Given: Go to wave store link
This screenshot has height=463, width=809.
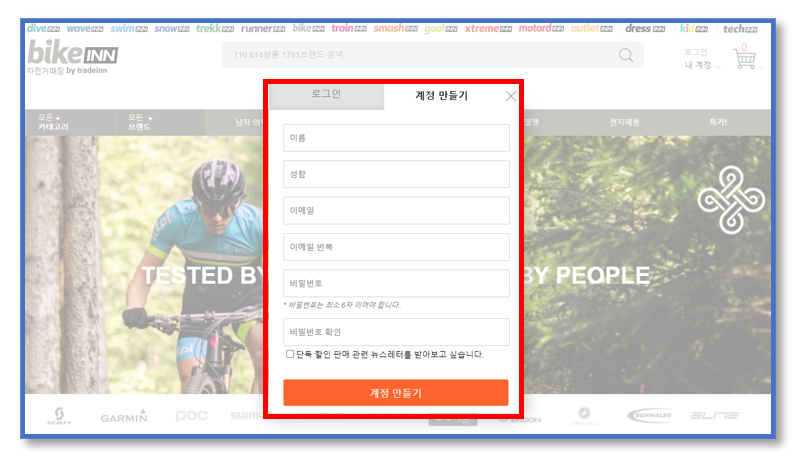Looking at the screenshot, I should pos(85,28).
